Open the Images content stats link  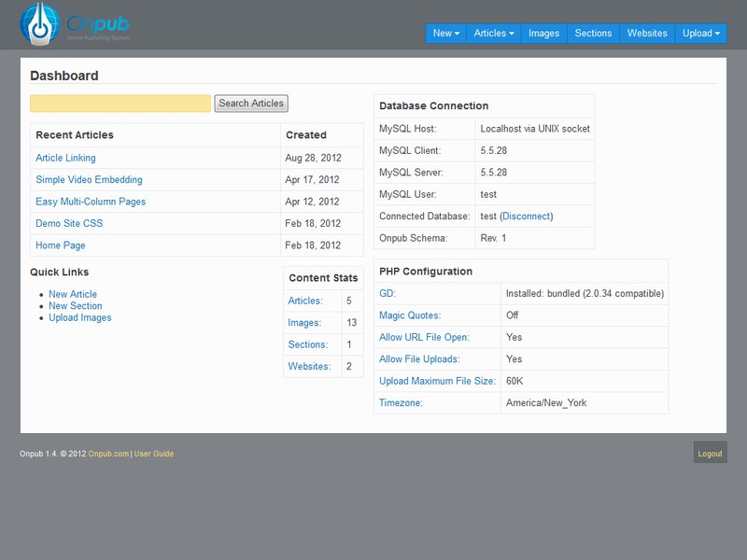(x=304, y=322)
